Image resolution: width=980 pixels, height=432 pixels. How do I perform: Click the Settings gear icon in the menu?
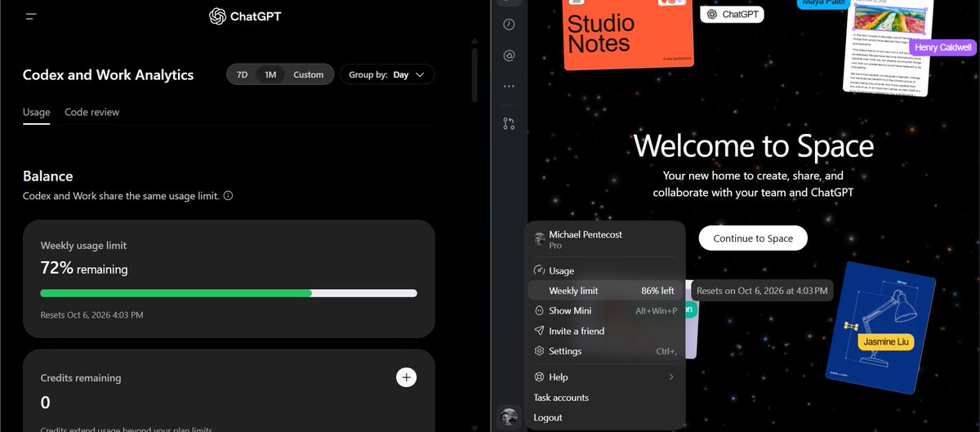coord(539,351)
